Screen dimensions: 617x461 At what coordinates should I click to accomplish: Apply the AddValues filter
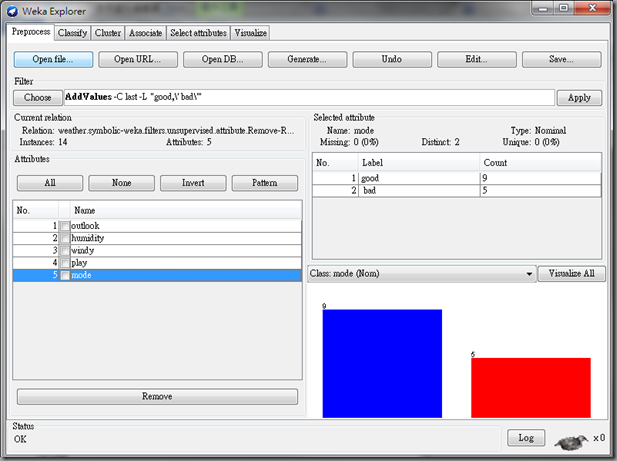pyautogui.click(x=579, y=98)
